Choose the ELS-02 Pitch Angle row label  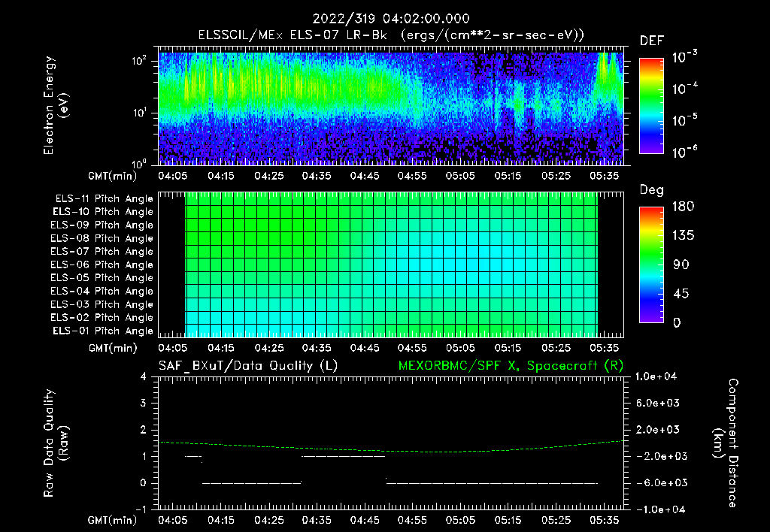(x=102, y=318)
